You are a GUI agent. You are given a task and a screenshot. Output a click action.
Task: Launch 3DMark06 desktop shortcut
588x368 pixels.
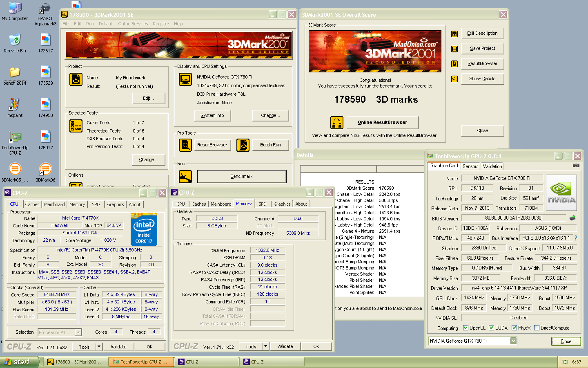[45, 173]
